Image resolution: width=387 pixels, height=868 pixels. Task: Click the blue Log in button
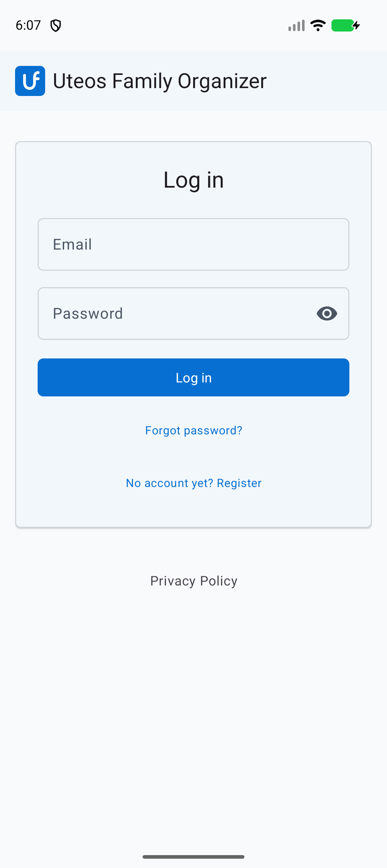[x=193, y=377]
